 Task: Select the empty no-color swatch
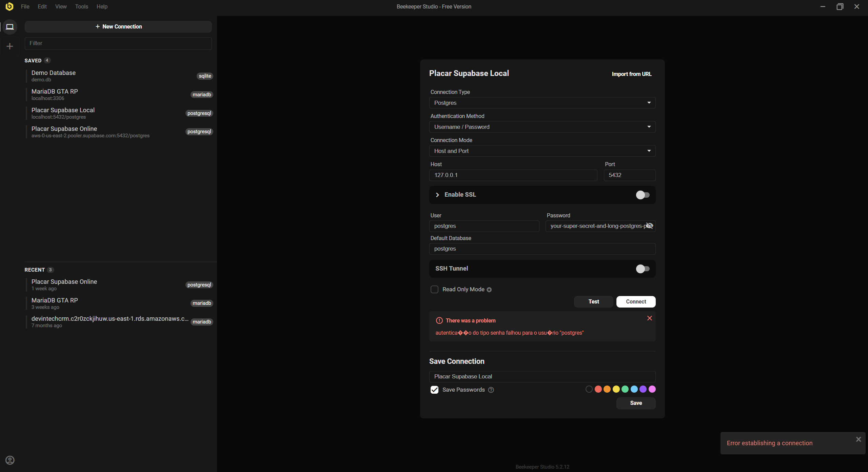click(x=589, y=389)
